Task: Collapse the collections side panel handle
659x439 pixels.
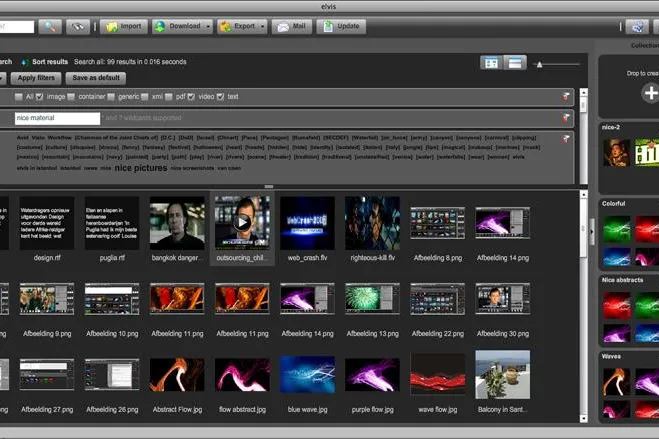Action: [x=592, y=231]
